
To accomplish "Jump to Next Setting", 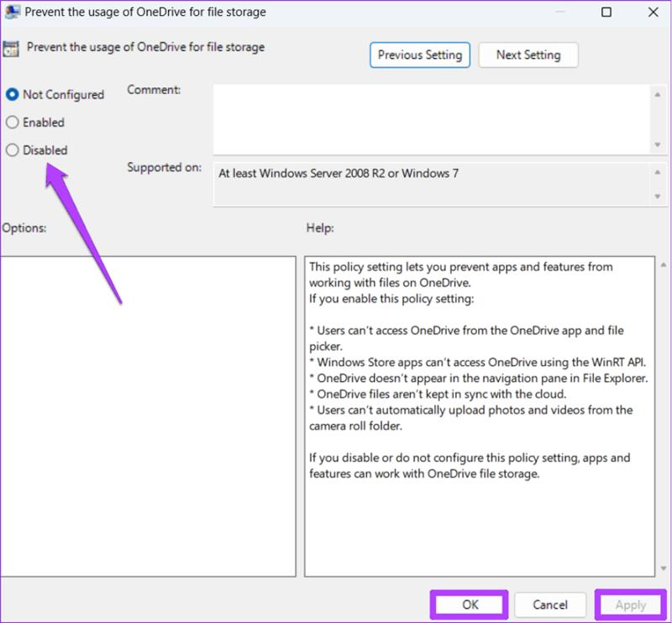I will point(528,55).
